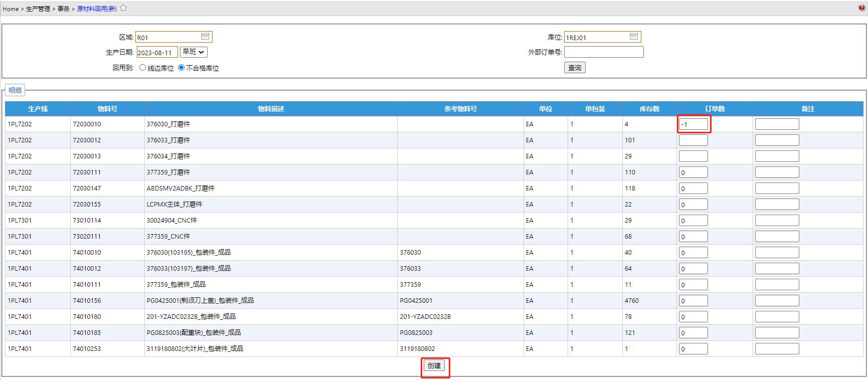Select reference number 3119180802

tap(417, 349)
